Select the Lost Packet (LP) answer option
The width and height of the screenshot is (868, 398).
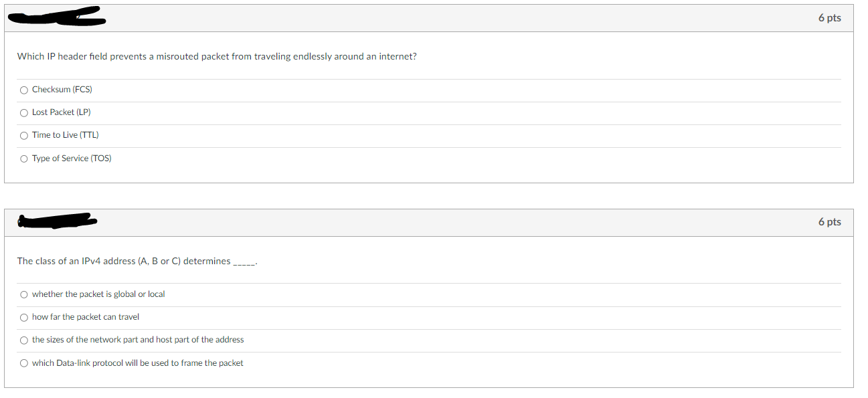click(24, 112)
